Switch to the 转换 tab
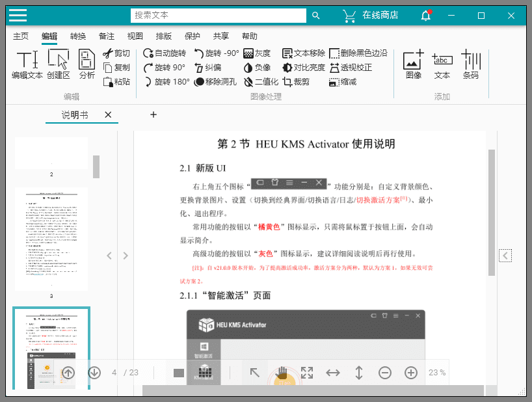This screenshot has width=532, height=402. [x=78, y=36]
